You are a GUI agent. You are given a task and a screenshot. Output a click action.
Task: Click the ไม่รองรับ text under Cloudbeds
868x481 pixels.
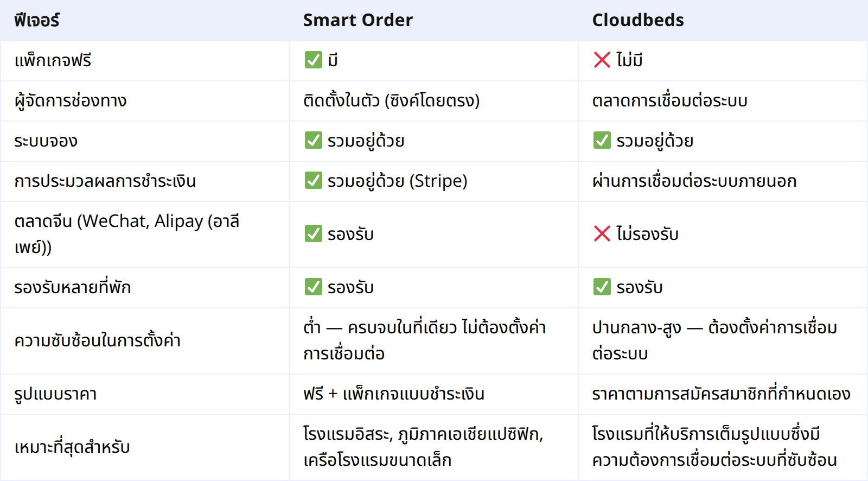point(647,234)
